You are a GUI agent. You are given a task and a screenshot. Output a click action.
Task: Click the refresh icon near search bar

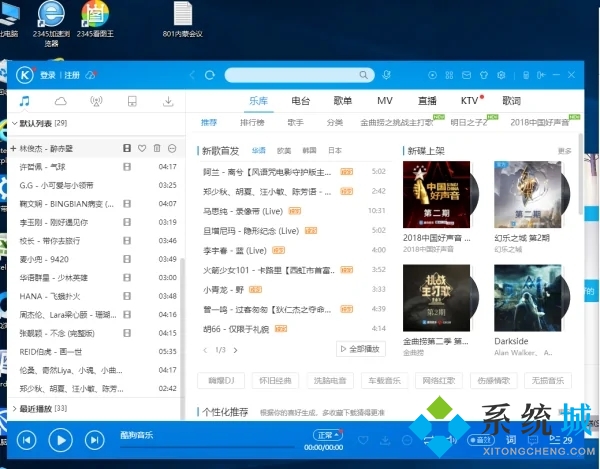click(211, 75)
